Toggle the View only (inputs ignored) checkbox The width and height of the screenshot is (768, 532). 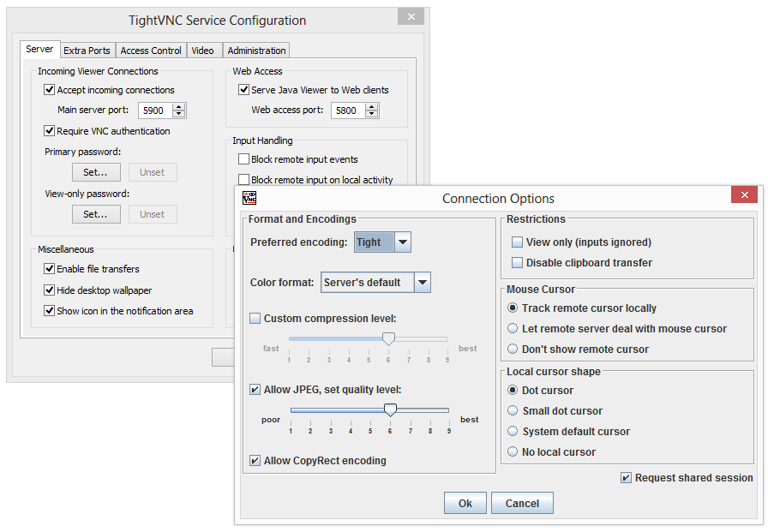(x=517, y=242)
